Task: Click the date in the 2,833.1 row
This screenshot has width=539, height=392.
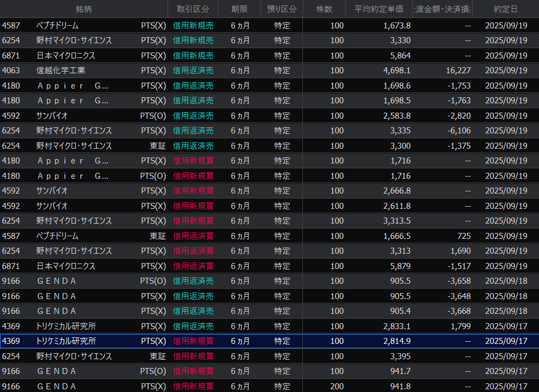Action: (506, 326)
